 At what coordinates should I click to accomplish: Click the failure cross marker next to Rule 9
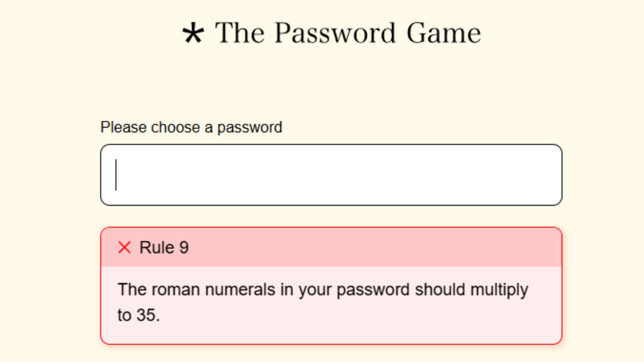125,247
